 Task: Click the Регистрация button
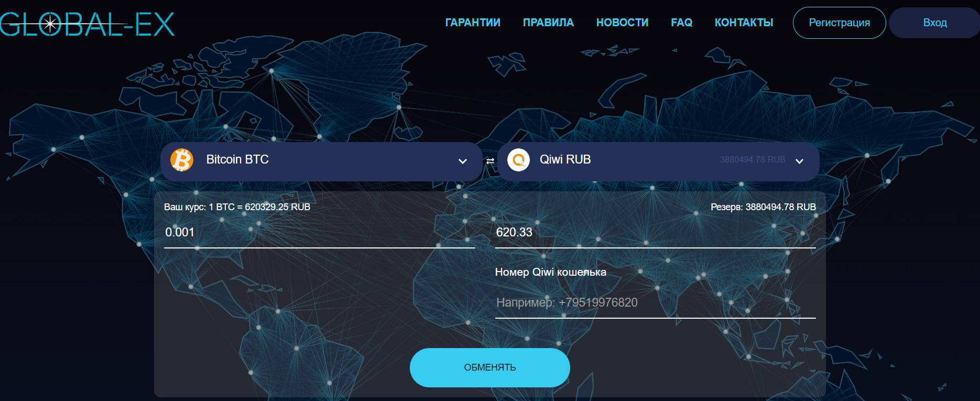840,23
